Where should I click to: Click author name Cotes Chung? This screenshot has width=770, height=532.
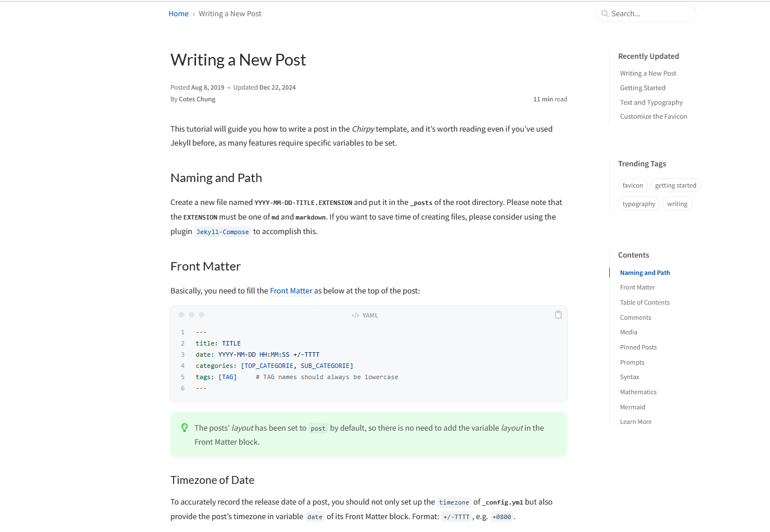[x=197, y=99]
